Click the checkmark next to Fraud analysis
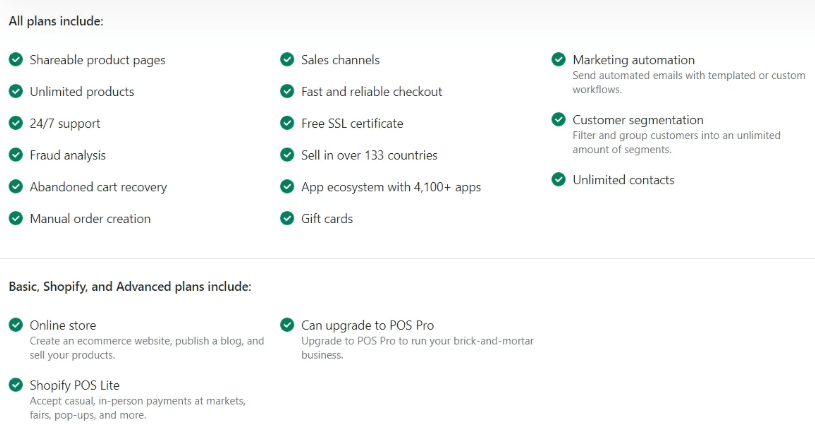Image resolution: width=815 pixels, height=444 pixels. pos(16,154)
